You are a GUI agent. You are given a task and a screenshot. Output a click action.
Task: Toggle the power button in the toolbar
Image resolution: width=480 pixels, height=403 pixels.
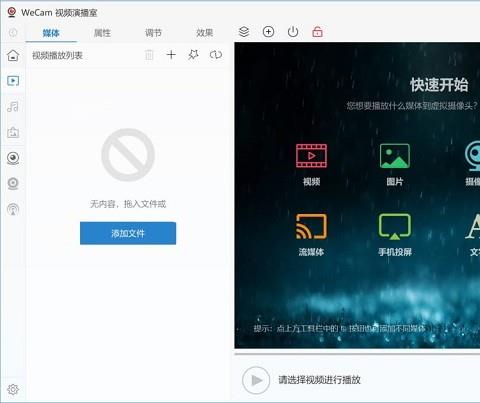coord(293,32)
